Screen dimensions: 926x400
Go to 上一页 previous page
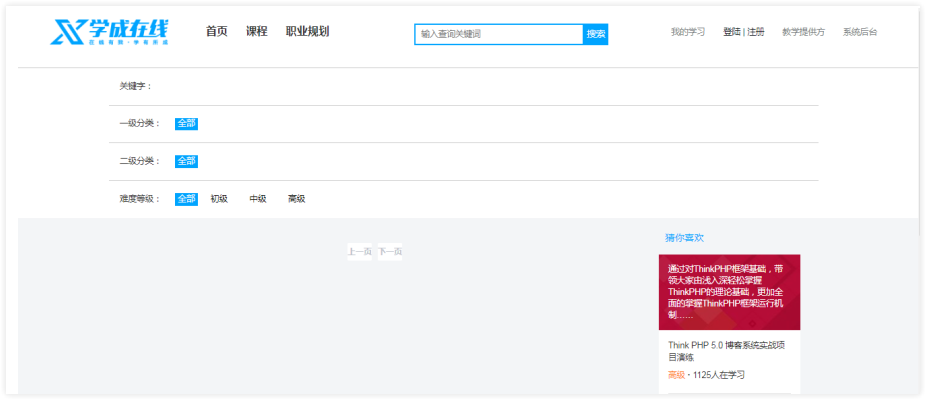pos(360,252)
